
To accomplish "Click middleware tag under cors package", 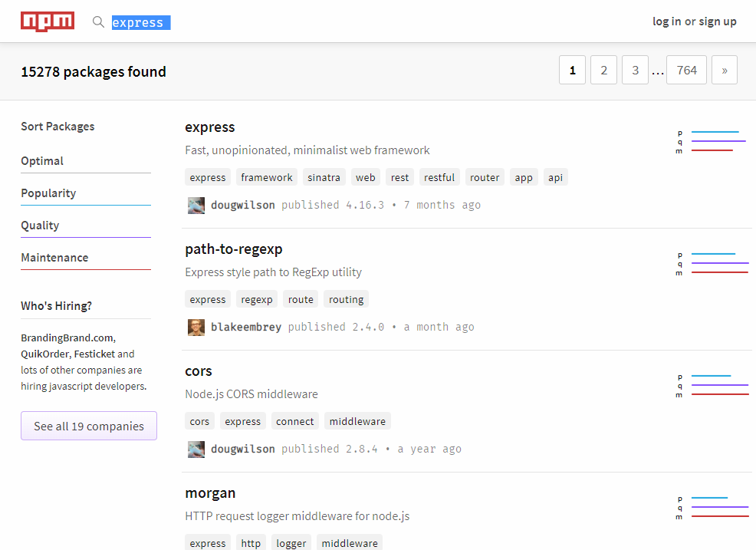I will (x=357, y=421).
